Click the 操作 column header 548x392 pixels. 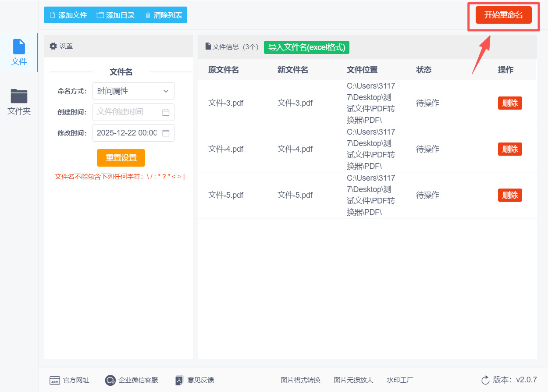click(x=505, y=70)
